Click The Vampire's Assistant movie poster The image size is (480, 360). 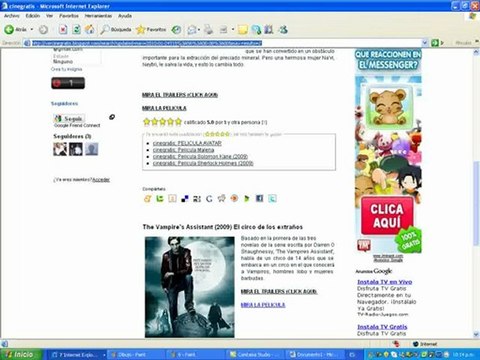coord(190,287)
